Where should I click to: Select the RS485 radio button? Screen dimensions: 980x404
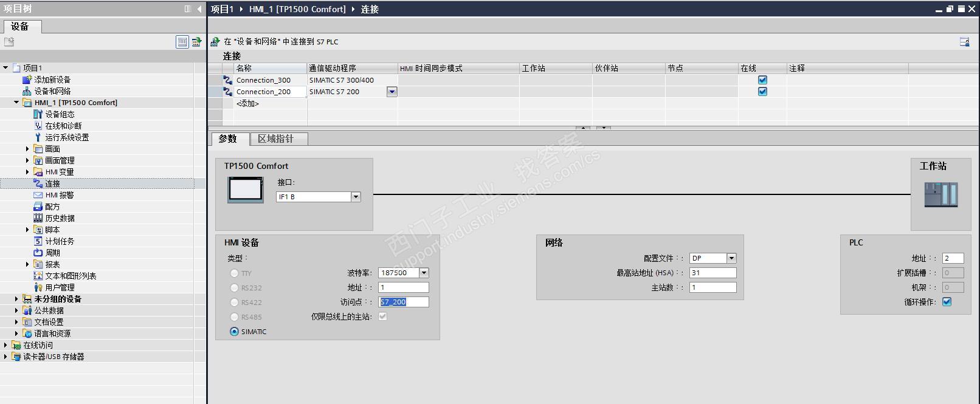click(x=234, y=317)
